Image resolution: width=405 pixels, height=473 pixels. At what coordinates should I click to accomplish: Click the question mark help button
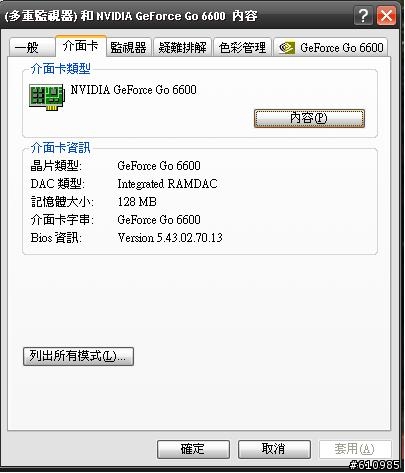point(363,16)
